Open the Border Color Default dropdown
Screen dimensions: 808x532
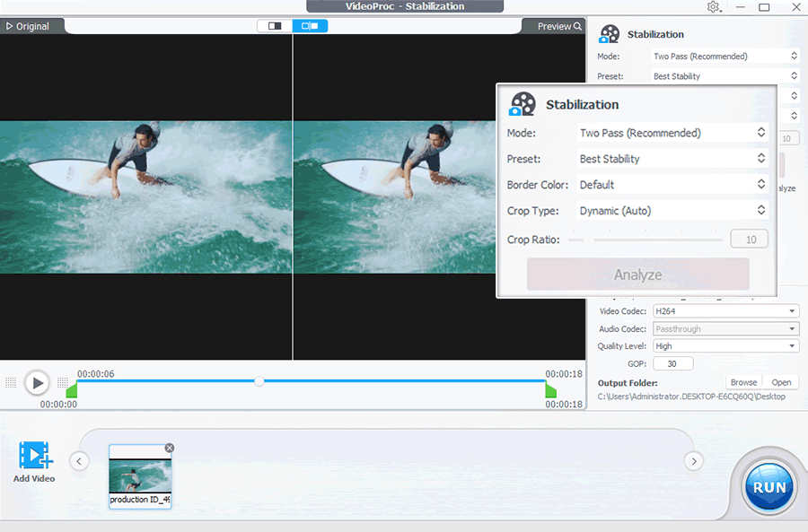[x=672, y=185]
